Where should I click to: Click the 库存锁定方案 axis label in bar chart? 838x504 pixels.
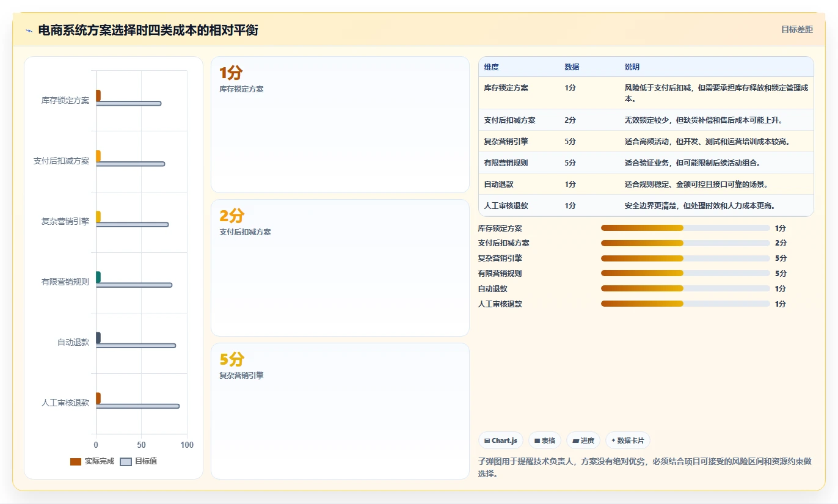[65, 100]
